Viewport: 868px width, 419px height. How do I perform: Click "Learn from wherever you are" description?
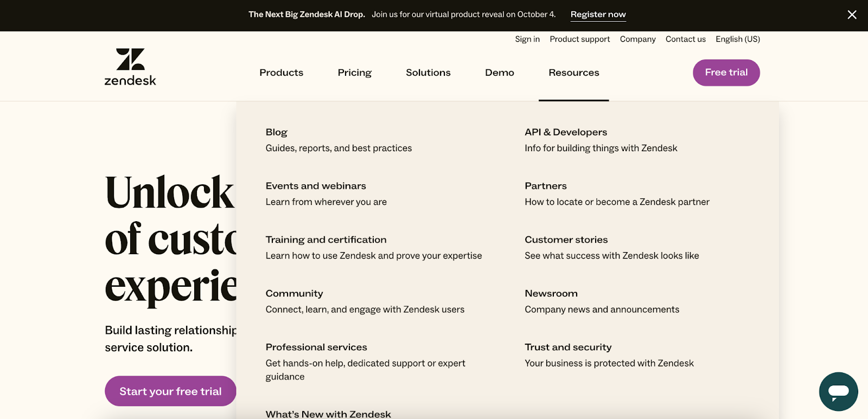[x=326, y=202]
